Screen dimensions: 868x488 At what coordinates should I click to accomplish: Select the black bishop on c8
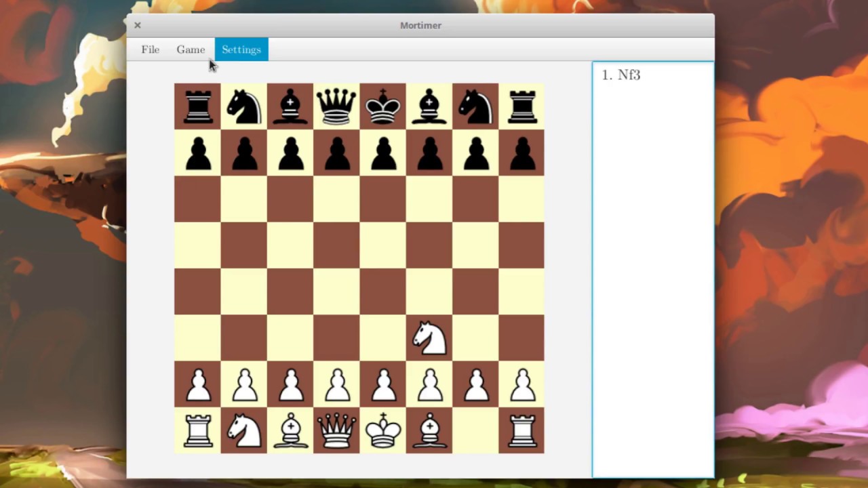tap(290, 106)
